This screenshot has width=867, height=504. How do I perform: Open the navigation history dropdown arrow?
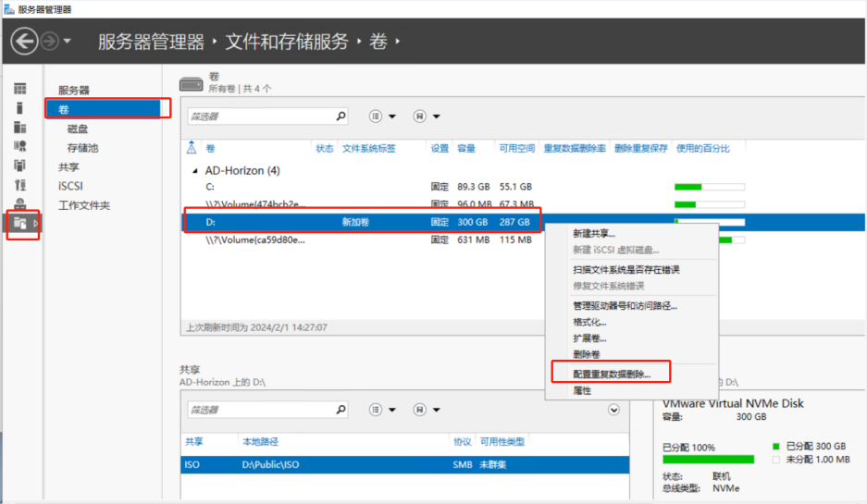pos(68,41)
